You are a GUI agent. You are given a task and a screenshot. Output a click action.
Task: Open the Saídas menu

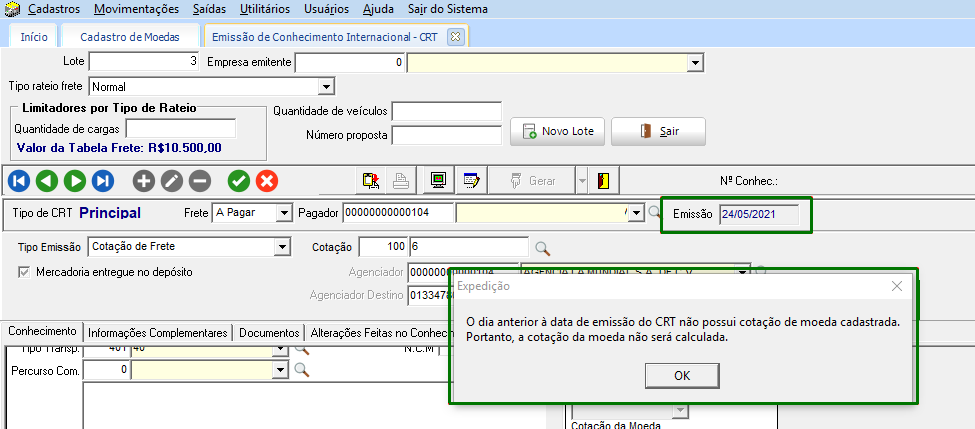coord(210,9)
